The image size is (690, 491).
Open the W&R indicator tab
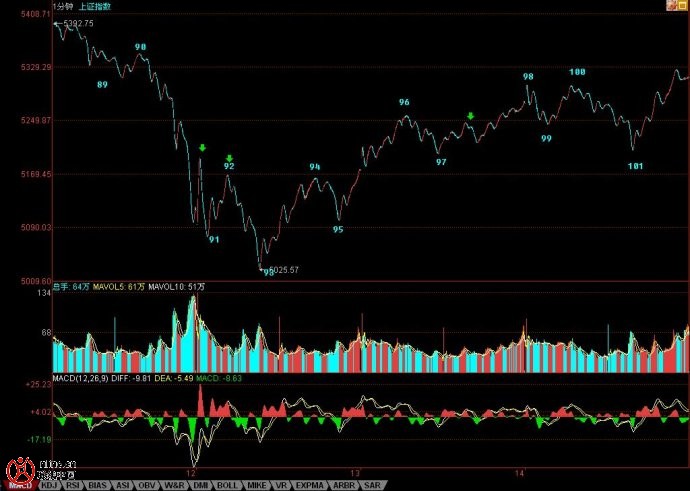coord(174,485)
